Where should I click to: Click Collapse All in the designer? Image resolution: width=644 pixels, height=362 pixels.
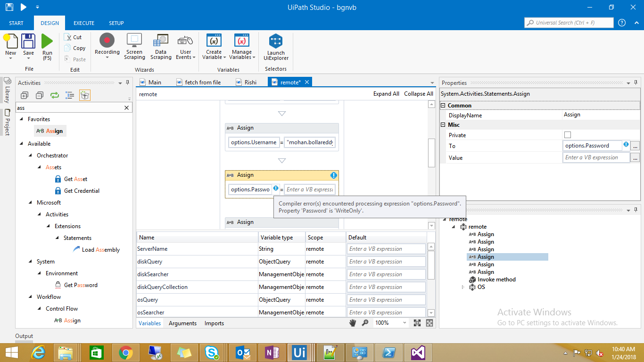(x=418, y=94)
